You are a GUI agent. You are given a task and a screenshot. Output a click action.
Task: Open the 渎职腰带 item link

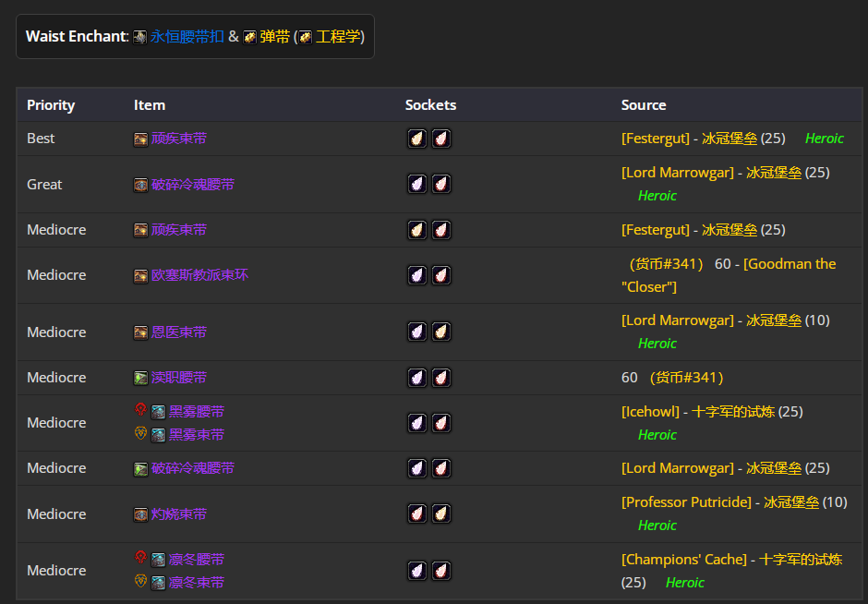click(179, 378)
